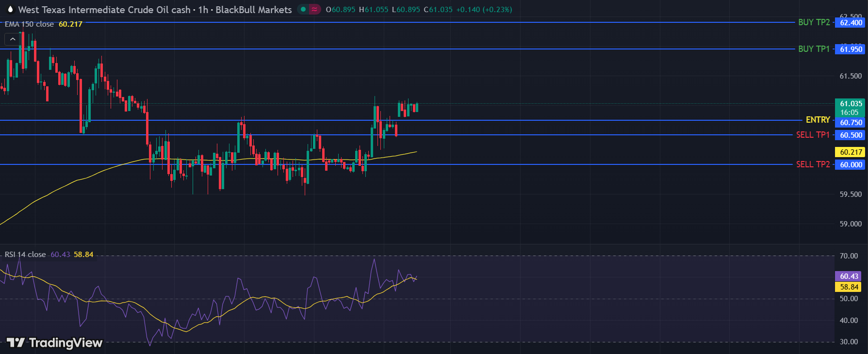Click the purple RSI 60.43 axis label
This screenshot has height=354, width=868.
click(x=849, y=276)
